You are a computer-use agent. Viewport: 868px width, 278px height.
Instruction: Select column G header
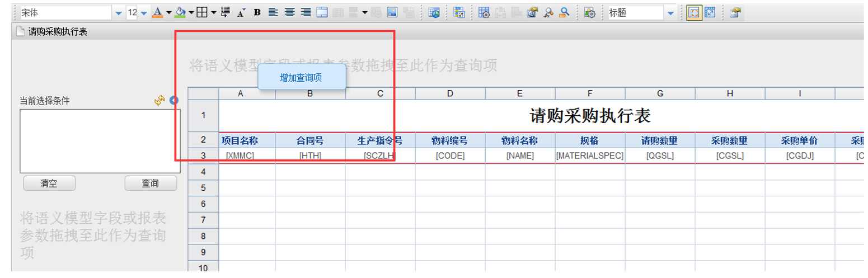click(660, 93)
